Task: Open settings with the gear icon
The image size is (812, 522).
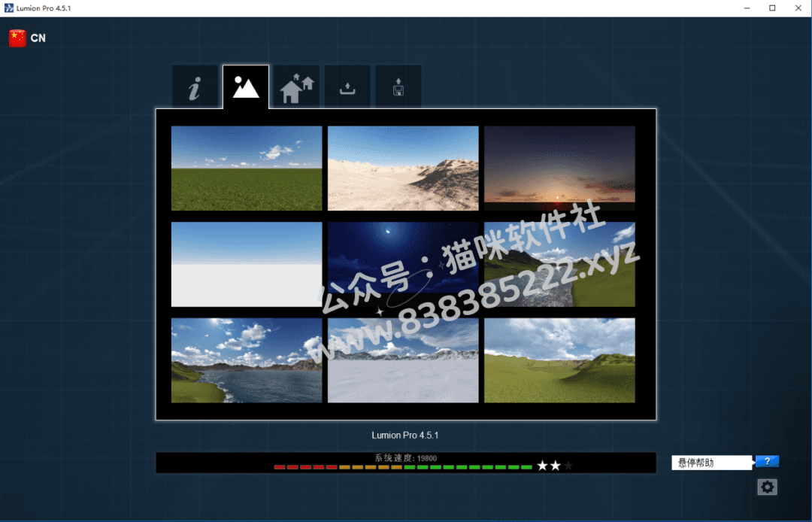Action: tap(767, 487)
